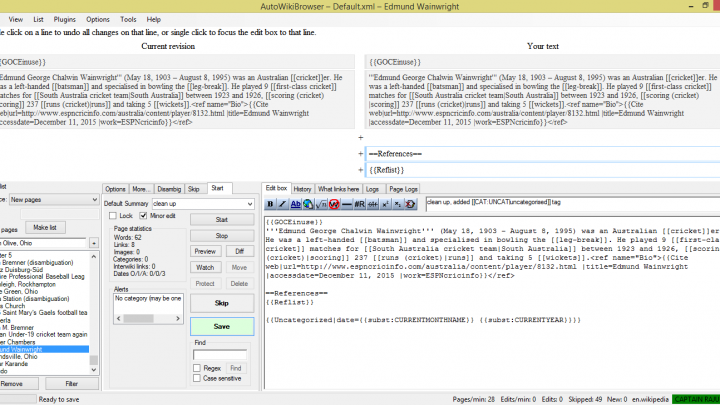Insert an internal link with Ab icon
Screen dimensions: 720x405
(x=297, y=204)
